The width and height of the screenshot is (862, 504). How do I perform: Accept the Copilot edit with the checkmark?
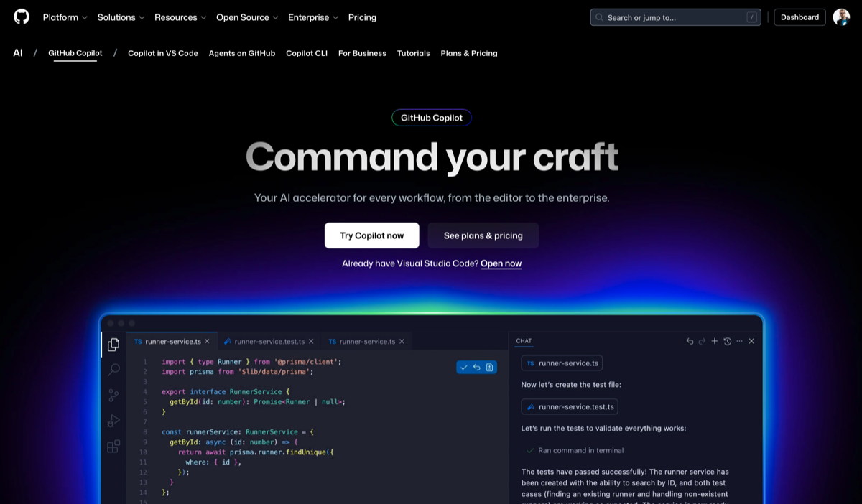(x=463, y=367)
